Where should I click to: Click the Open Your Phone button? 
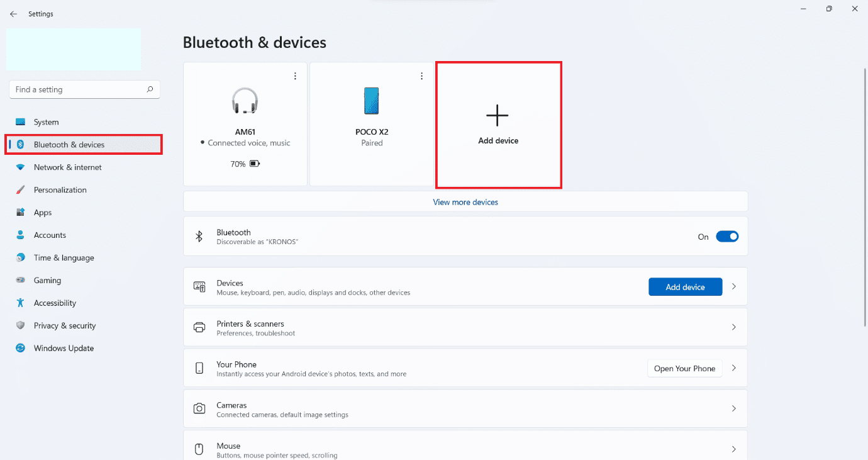pyautogui.click(x=684, y=368)
